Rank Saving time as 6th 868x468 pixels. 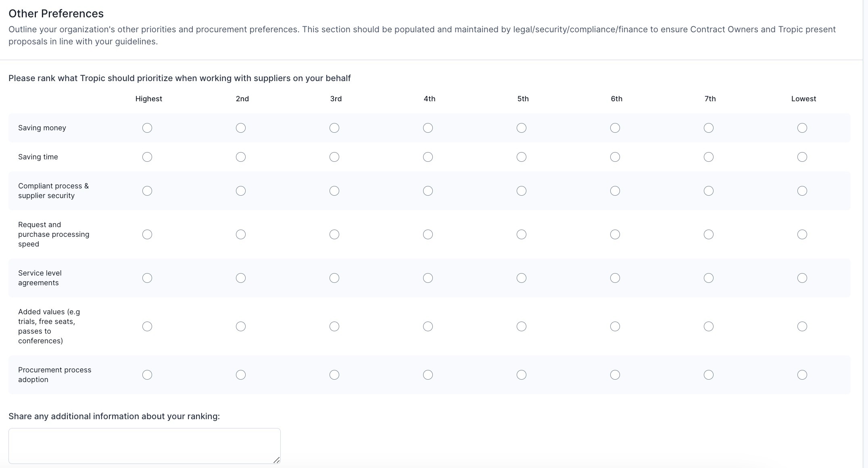click(x=615, y=157)
